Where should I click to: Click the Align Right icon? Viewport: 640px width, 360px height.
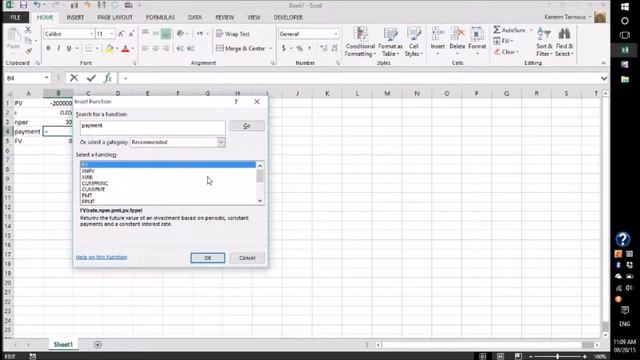point(166,49)
